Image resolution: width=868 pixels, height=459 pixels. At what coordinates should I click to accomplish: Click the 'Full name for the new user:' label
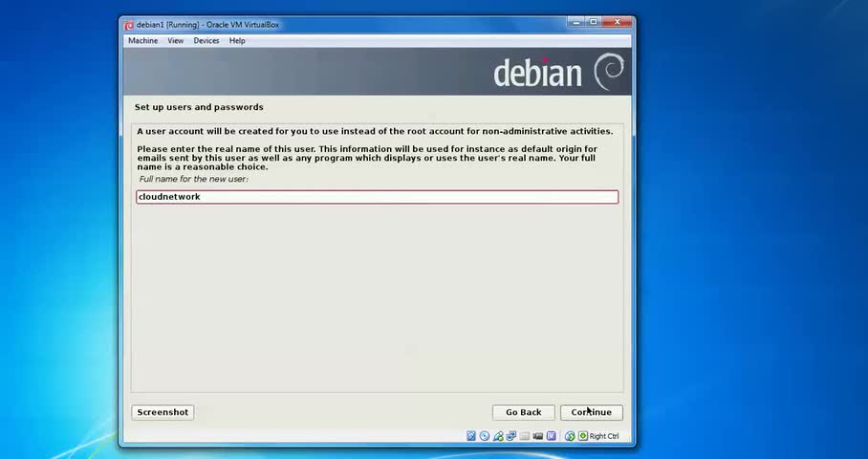pyautogui.click(x=194, y=179)
